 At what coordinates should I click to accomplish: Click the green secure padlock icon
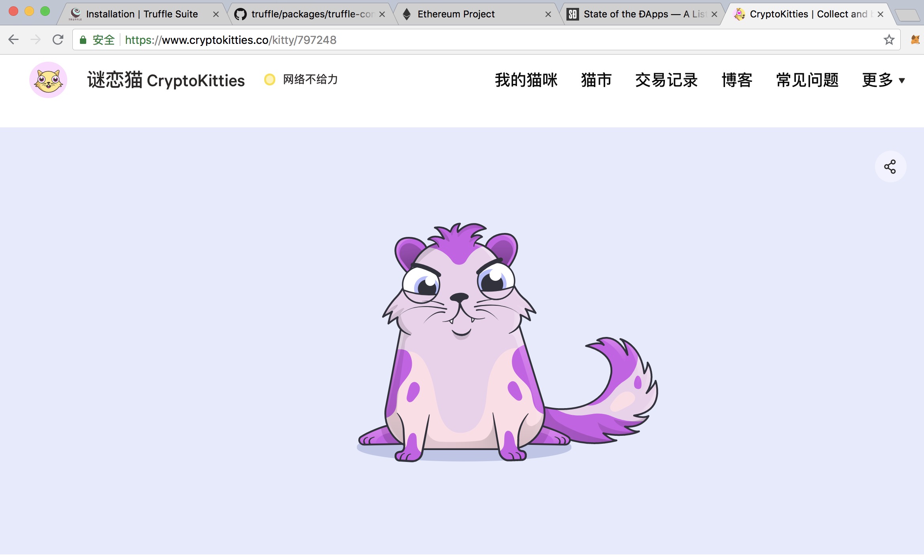coord(83,40)
